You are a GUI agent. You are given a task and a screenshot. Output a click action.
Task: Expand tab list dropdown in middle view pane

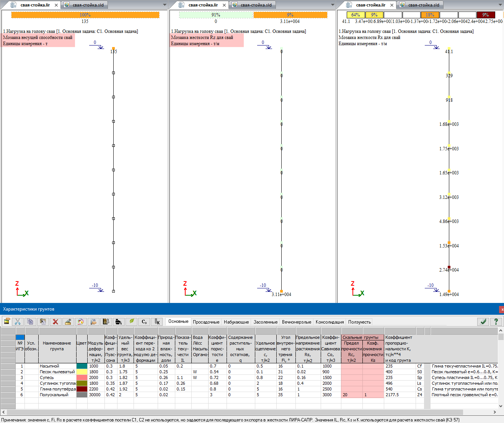coord(333,5)
